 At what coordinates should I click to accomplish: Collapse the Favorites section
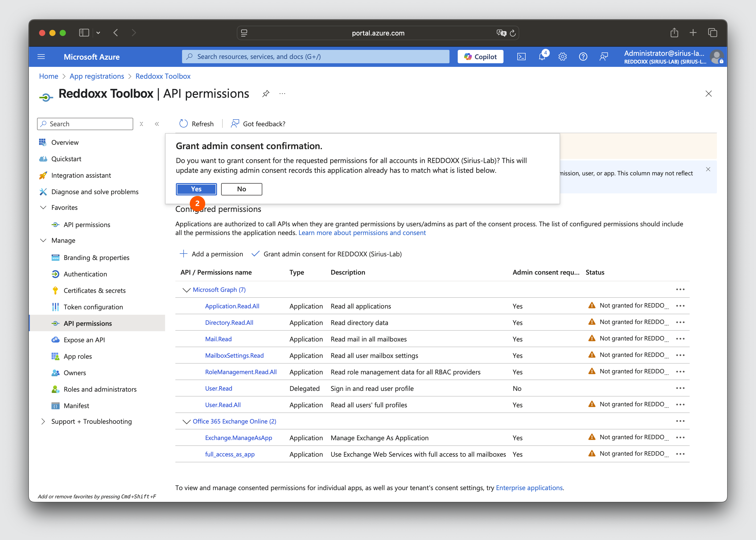coord(43,208)
